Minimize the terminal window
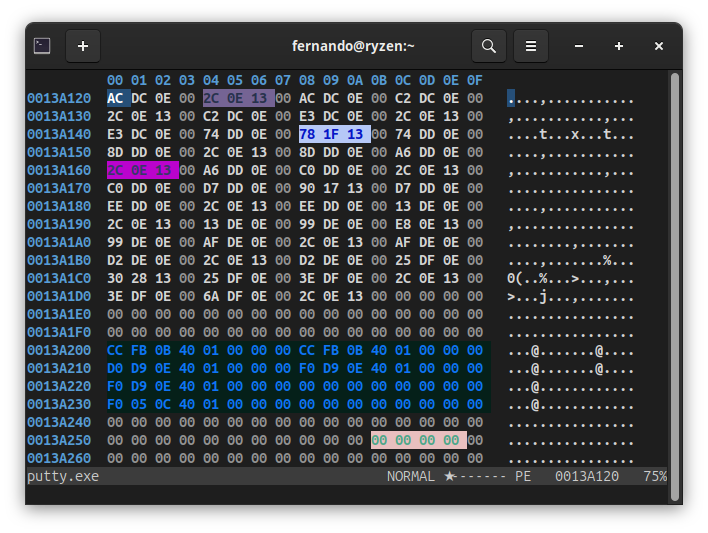The image size is (708, 533). coord(579,46)
